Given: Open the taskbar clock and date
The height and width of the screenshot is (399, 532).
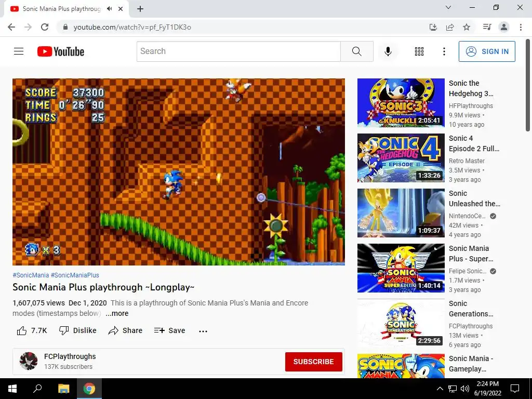Looking at the screenshot, I should coord(487,389).
